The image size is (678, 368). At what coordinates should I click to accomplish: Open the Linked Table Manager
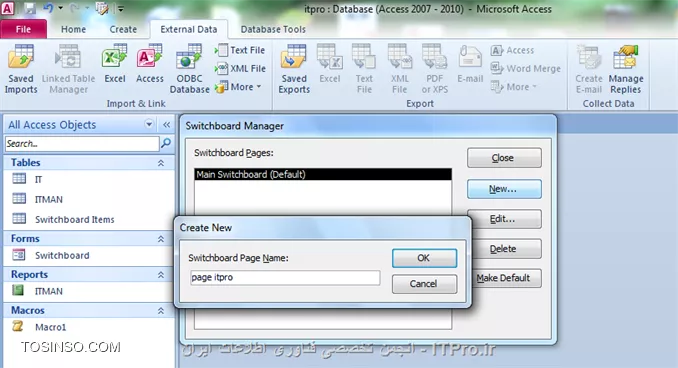coord(68,69)
